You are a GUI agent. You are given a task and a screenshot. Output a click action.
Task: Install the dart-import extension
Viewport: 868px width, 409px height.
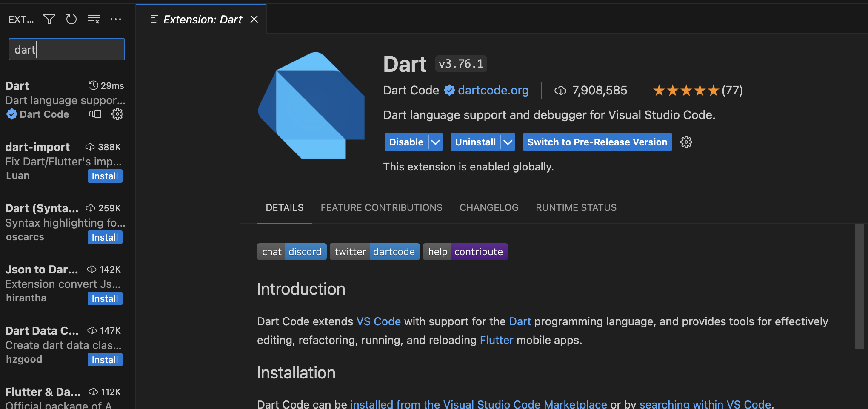[x=105, y=176]
